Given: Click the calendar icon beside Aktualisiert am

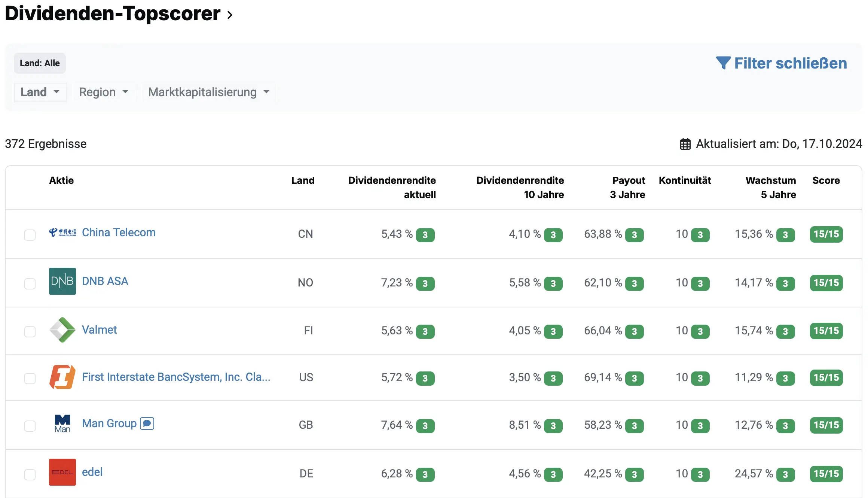Looking at the screenshot, I should tap(685, 144).
